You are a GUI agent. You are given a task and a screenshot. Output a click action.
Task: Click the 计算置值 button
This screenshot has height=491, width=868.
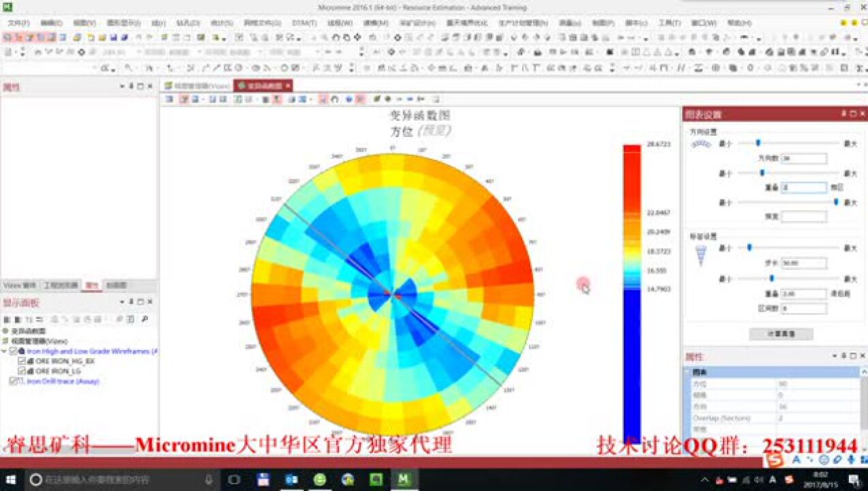coord(781,334)
